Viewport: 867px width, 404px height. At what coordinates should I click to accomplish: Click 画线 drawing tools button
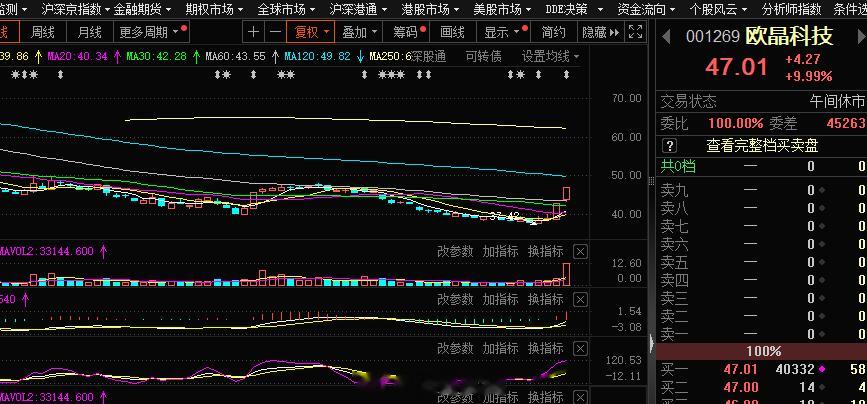click(452, 33)
